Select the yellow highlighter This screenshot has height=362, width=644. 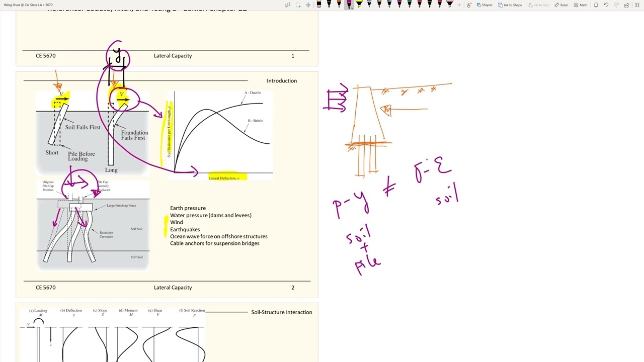(359, 4)
